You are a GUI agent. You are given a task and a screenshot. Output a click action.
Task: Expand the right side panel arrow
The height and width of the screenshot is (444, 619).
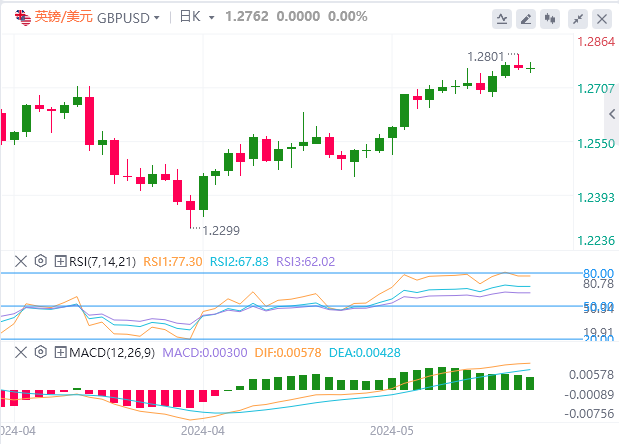click(x=611, y=114)
